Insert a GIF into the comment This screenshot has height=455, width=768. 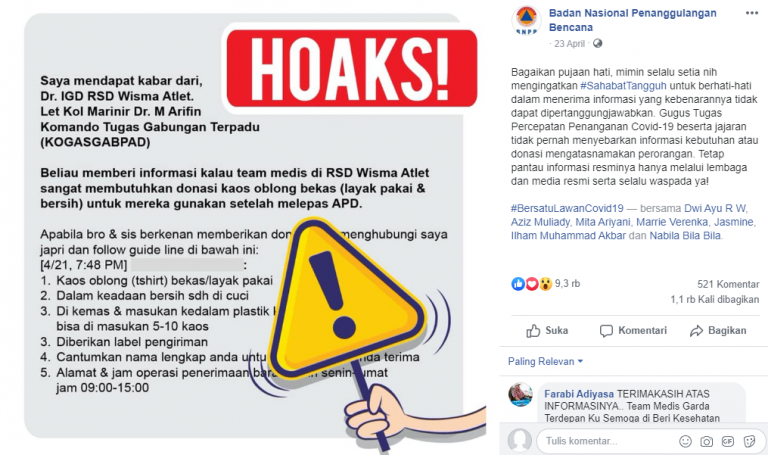pos(728,441)
